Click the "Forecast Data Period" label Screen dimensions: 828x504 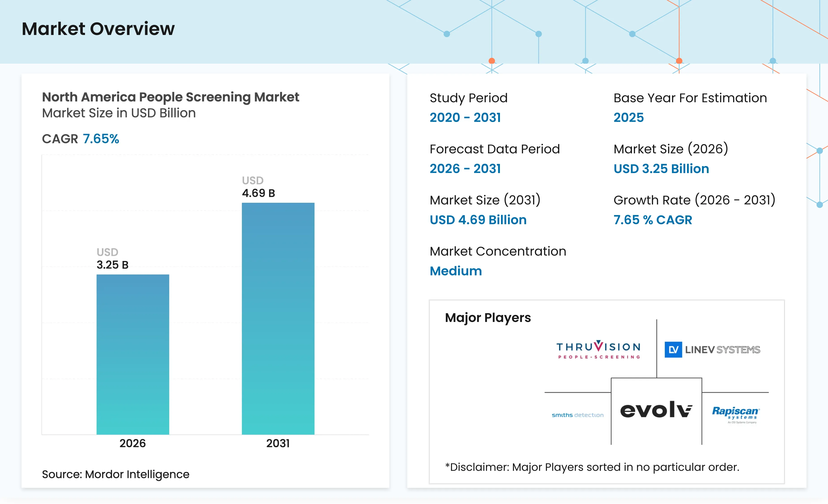click(495, 149)
